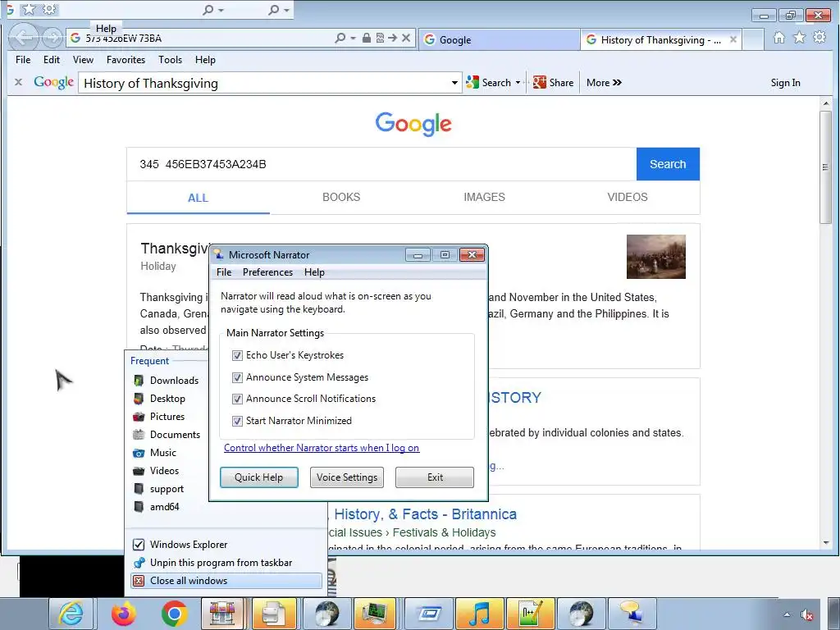
Task: Open Narrator's File menu
Action: 224,272
